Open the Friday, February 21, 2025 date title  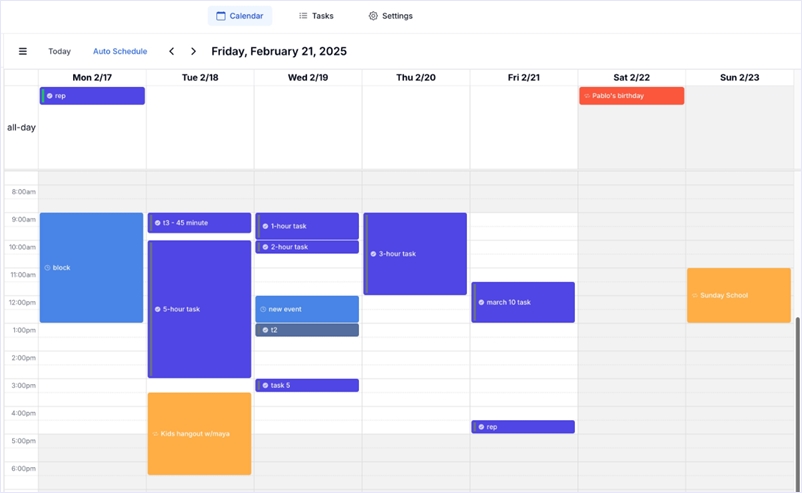pyautogui.click(x=279, y=51)
